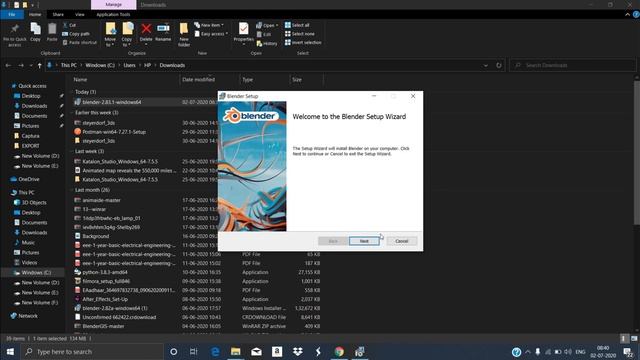
Task: Open the Windows Start menu
Action: (10, 352)
